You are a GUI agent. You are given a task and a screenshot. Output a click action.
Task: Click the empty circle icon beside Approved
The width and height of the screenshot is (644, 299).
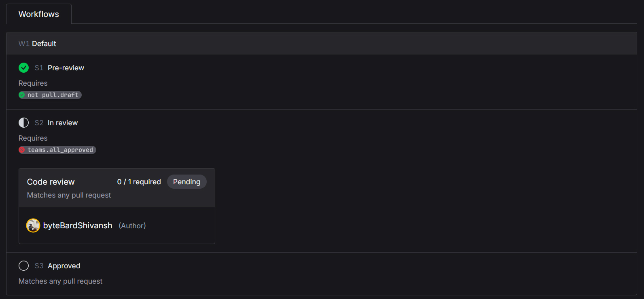coord(23,265)
